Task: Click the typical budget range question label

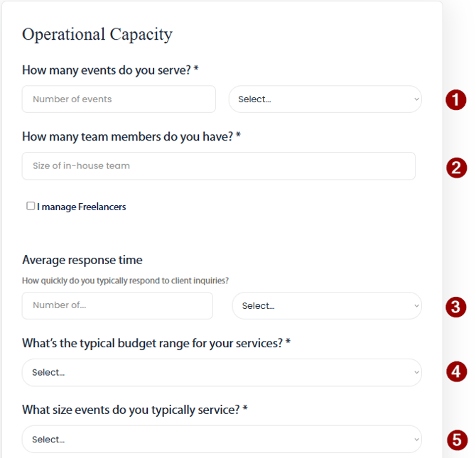Action: tap(156, 343)
